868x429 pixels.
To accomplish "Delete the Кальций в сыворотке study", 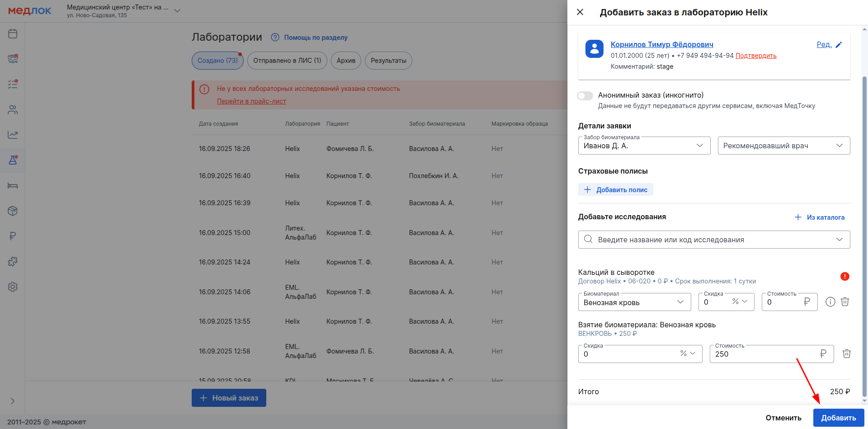I will (x=844, y=302).
